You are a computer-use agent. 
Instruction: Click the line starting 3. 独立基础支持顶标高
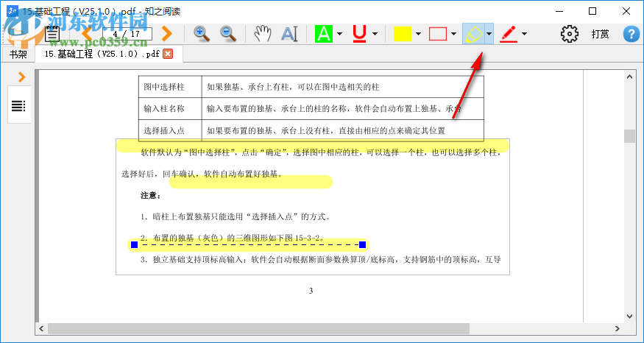(320, 260)
